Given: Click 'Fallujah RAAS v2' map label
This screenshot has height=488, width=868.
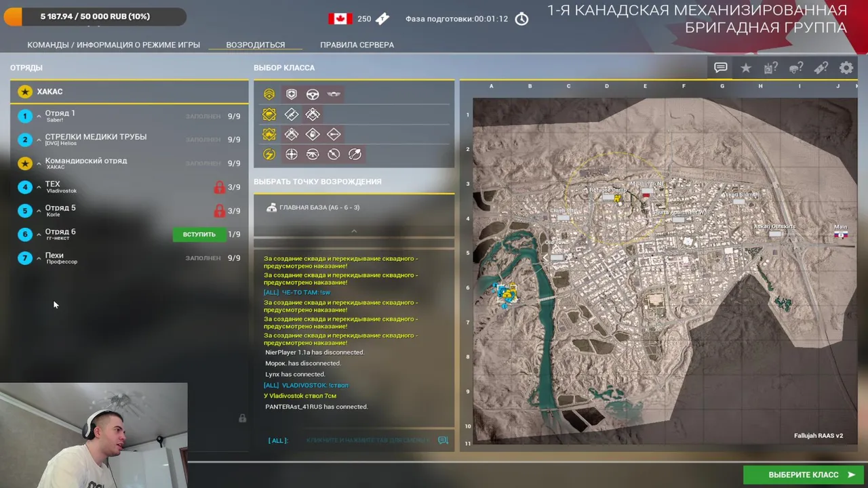Looking at the screenshot, I should click(x=818, y=436).
